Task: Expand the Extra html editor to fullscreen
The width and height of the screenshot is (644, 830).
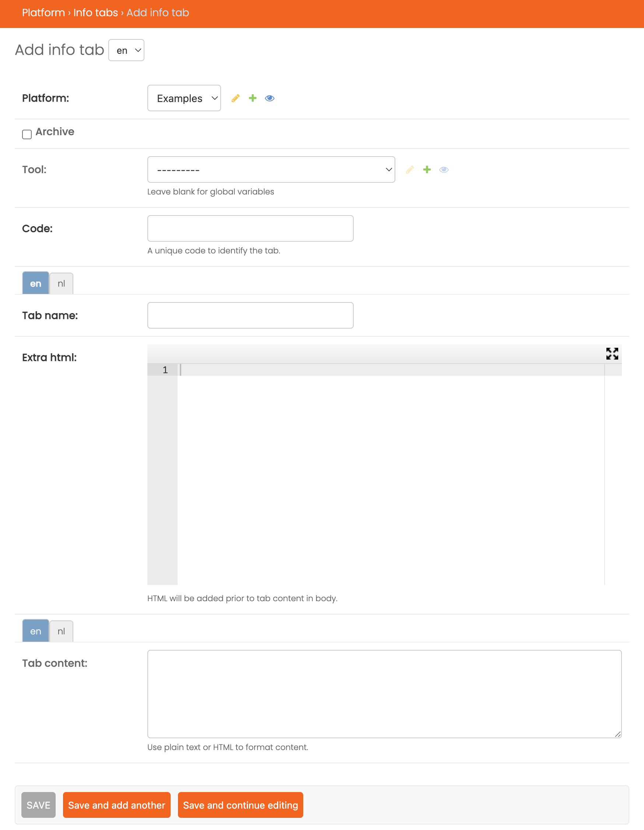Action: (x=612, y=353)
